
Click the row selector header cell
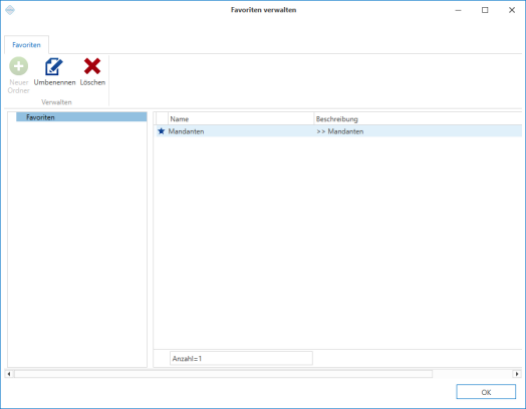(x=162, y=119)
